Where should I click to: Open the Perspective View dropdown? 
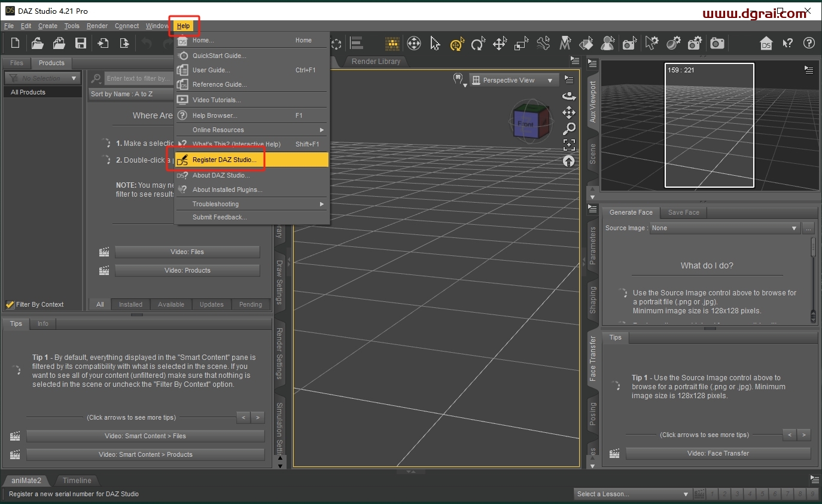click(514, 80)
